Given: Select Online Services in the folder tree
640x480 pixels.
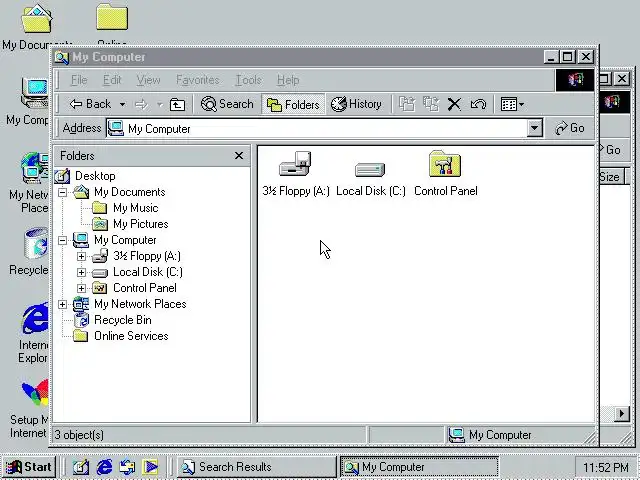Looking at the screenshot, I should coord(131,336).
